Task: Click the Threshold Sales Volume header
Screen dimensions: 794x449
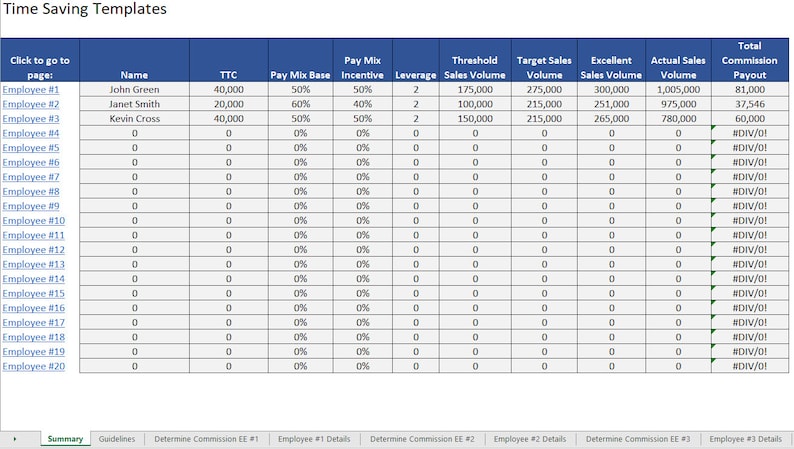Action: (475, 60)
